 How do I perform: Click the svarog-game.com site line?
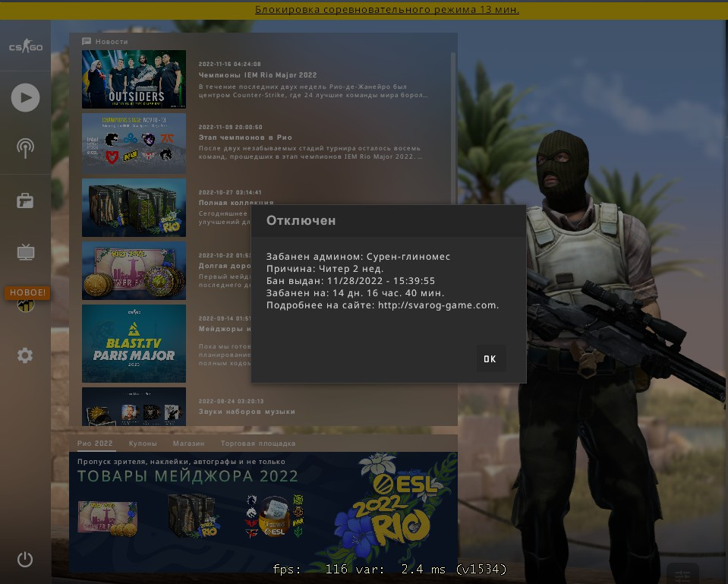[383, 305]
